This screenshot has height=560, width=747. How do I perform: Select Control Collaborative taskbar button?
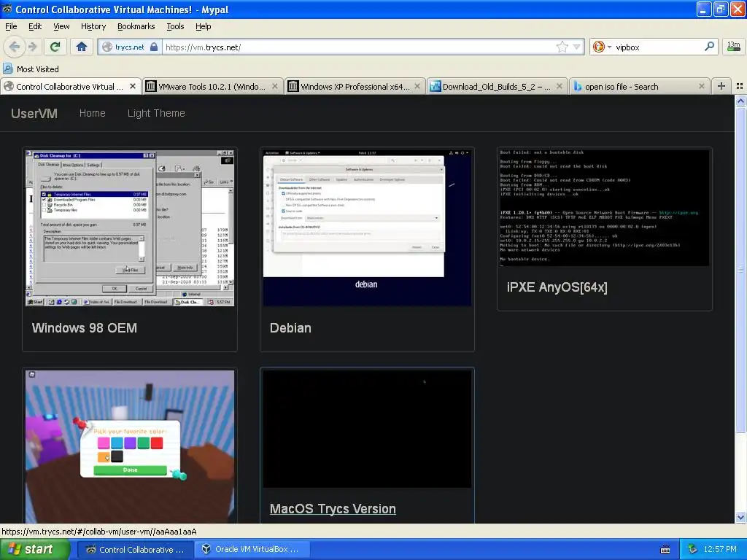pyautogui.click(x=135, y=550)
